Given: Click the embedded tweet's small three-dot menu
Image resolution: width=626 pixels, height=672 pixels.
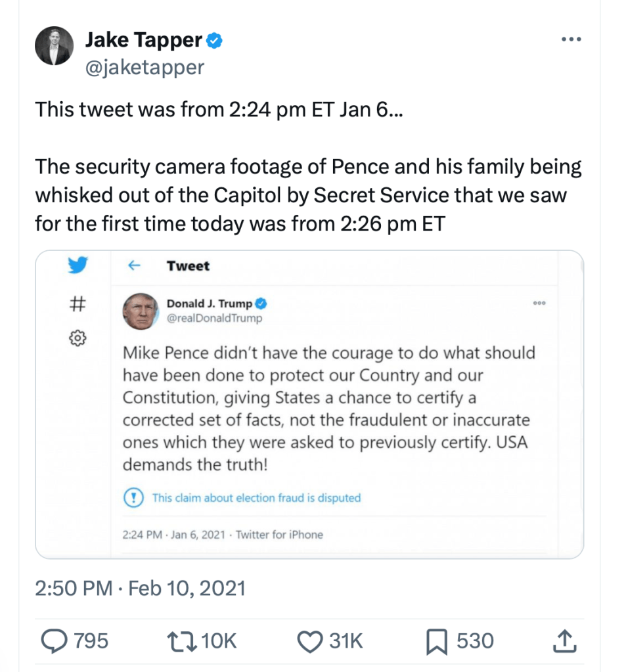Looking at the screenshot, I should 540,303.
